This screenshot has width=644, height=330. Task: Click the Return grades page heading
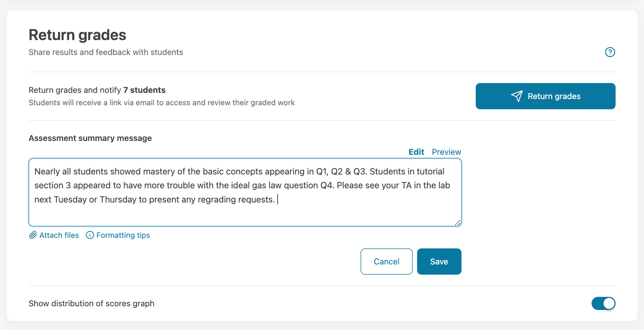77,35
